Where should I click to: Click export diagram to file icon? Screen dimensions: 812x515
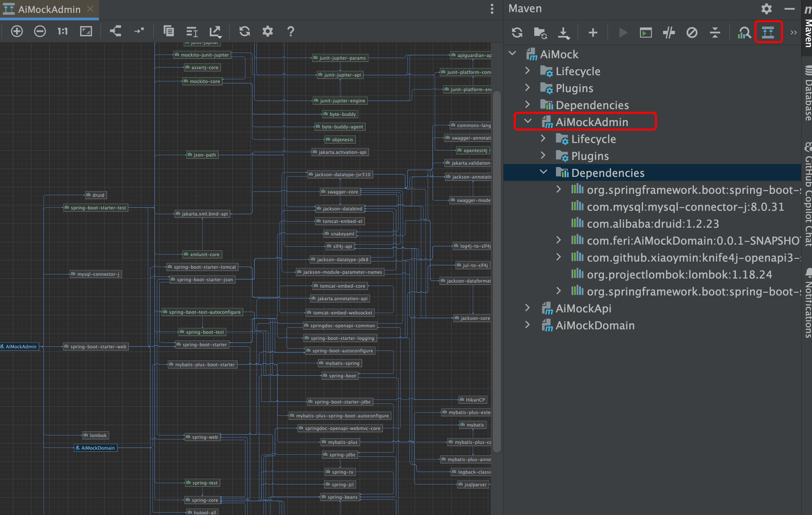[215, 32]
